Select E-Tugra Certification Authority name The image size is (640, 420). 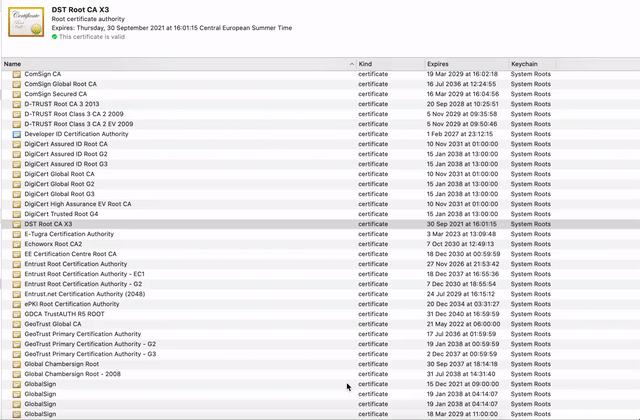[x=69, y=234]
